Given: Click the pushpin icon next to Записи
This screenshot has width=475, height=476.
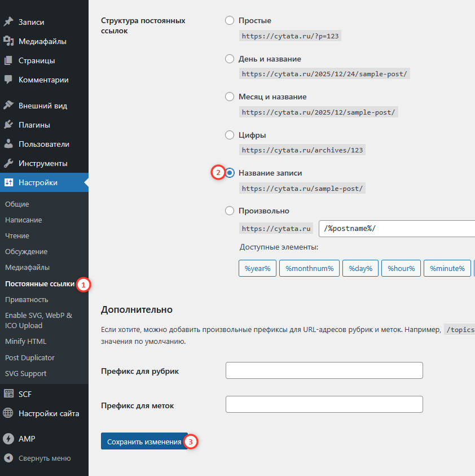Looking at the screenshot, I should (x=8, y=22).
